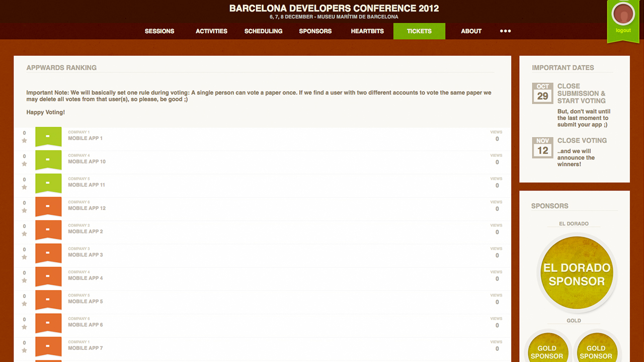
Task: Vote star for Mobile App 10
Action: point(24,164)
